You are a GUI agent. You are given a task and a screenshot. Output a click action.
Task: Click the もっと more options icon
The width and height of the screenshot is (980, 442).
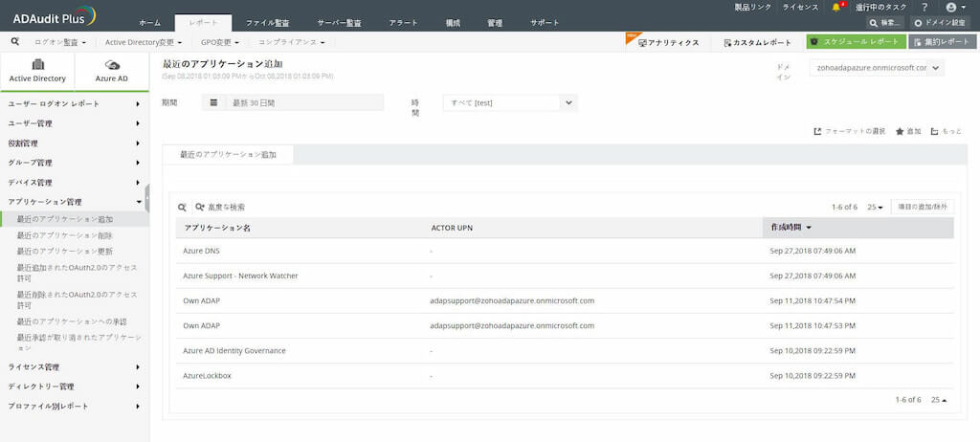pyautogui.click(x=946, y=131)
